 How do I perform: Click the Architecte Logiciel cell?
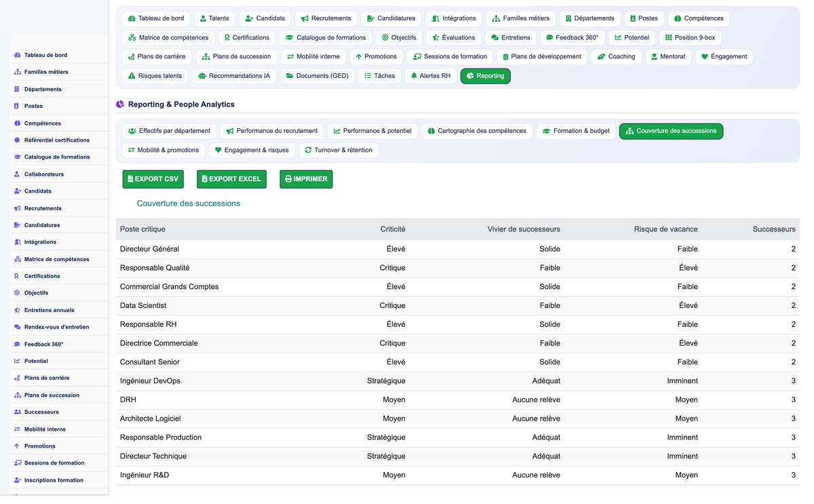click(x=150, y=419)
